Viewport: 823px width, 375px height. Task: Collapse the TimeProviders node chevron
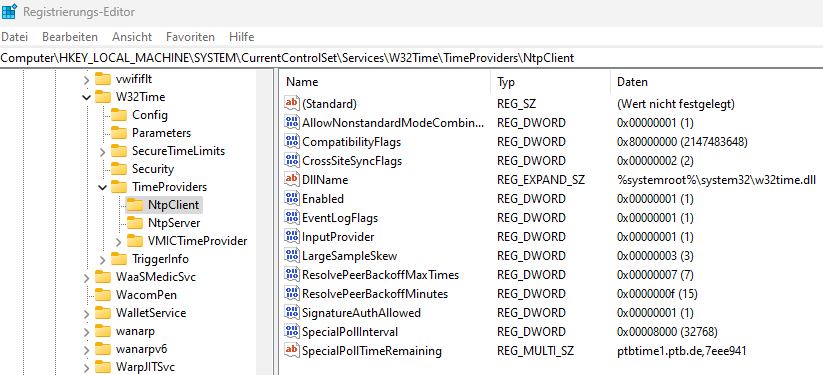click(102, 187)
